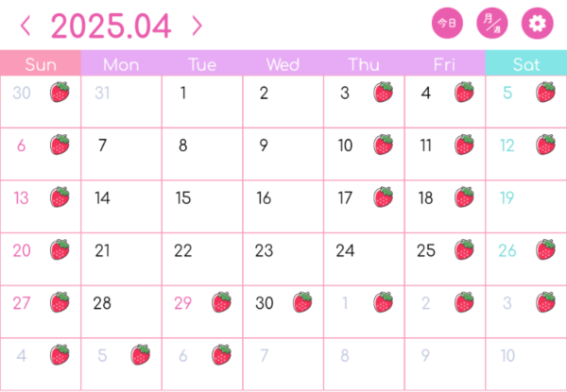Image resolution: width=567 pixels, height=392 pixels.
Task: Select the Sat column header
Action: [x=526, y=63]
